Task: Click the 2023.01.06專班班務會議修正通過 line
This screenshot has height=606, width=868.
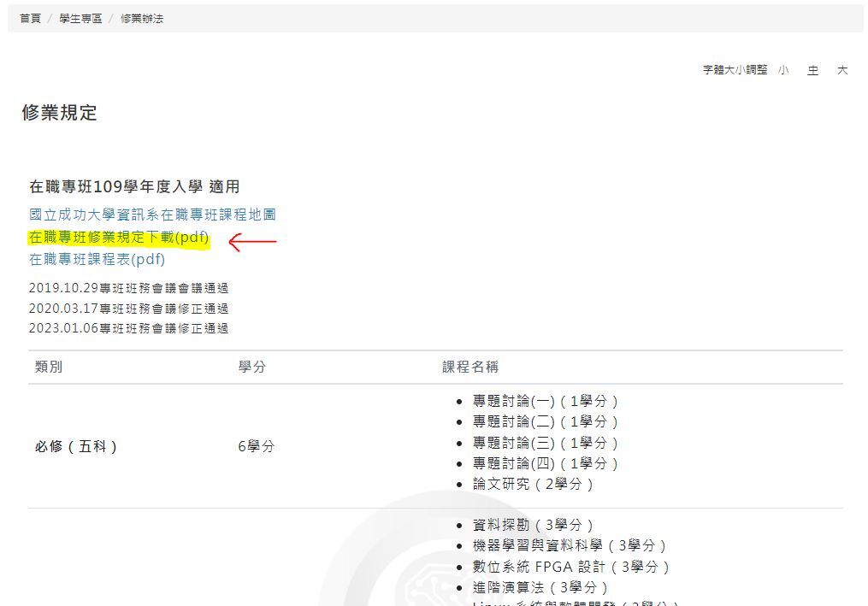Action: (128, 328)
